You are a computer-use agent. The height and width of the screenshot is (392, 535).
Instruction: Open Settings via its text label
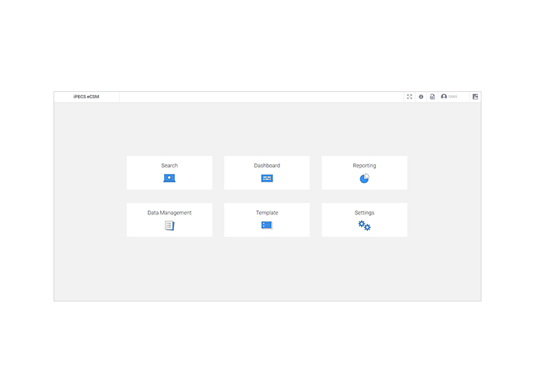click(x=365, y=212)
